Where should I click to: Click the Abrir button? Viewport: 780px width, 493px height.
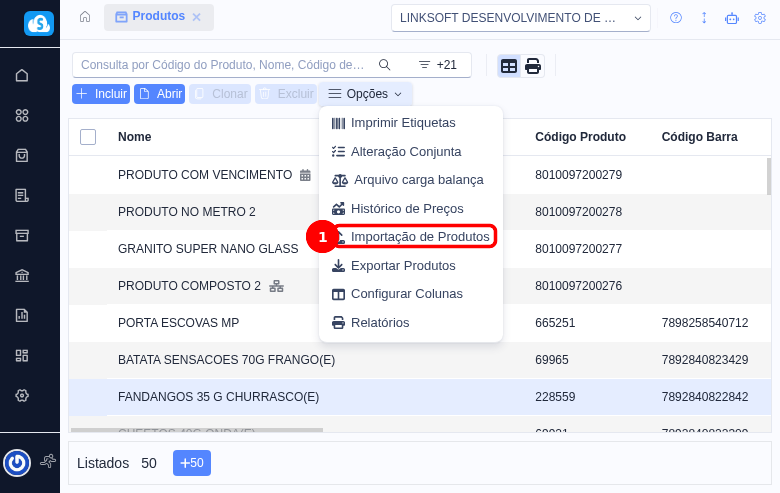point(160,94)
